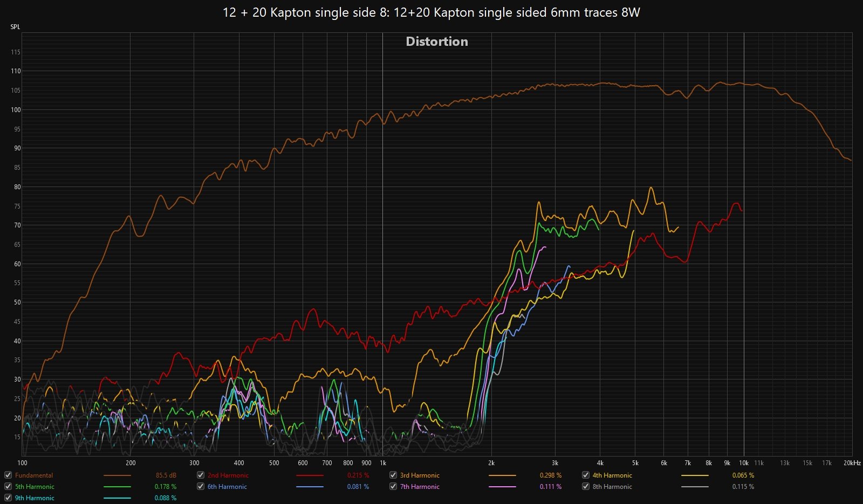Click the measurement title at the top
This screenshot has width=863, height=504.
[x=432, y=12]
